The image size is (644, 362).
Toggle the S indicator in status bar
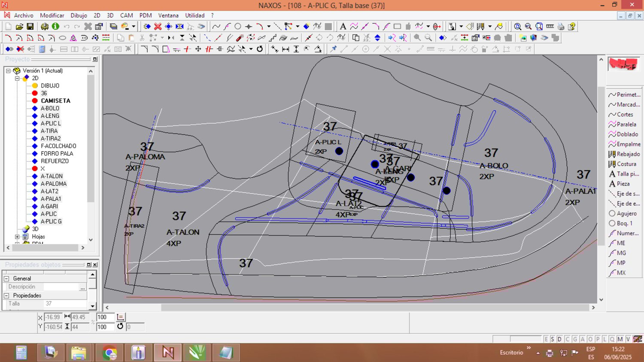[553, 339]
